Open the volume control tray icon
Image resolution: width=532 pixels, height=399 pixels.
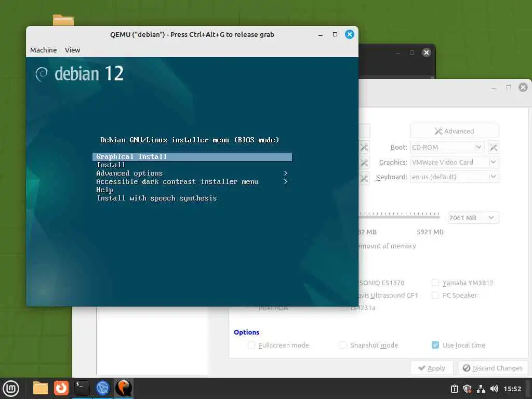point(494,389)
